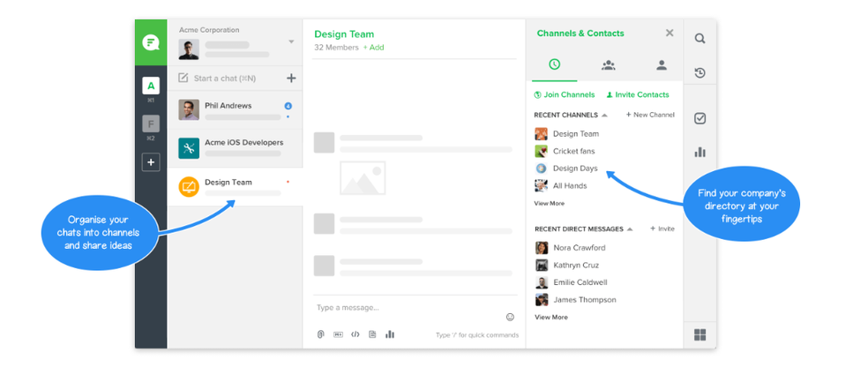868x390 pixels.
Task: Open Nora Crawford direct message
Action: click(x=579, y=248)
